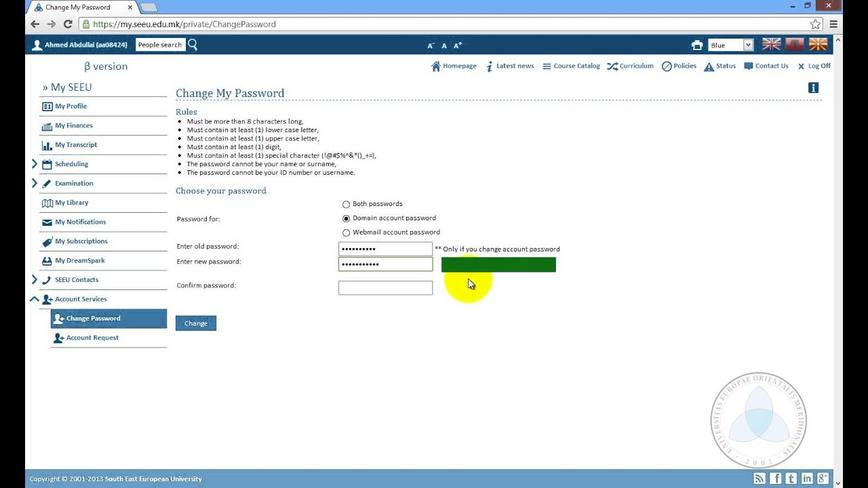The width and height of the screenshot is (868, 488).
Task: Open Status in top navigation
Action: [719, 66]
